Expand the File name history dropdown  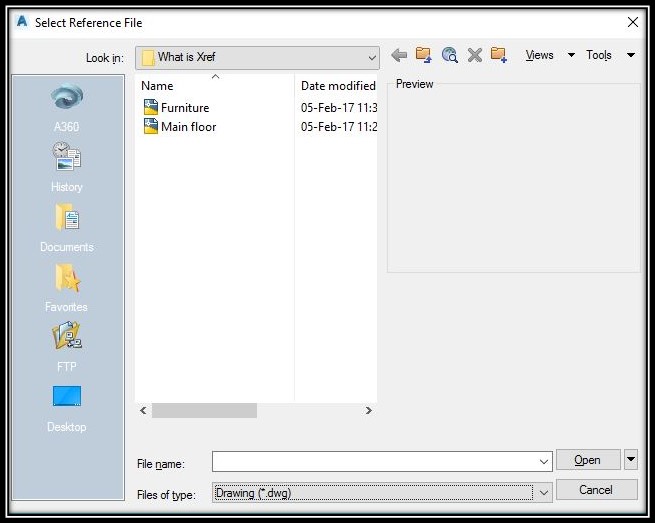point(543,462)
